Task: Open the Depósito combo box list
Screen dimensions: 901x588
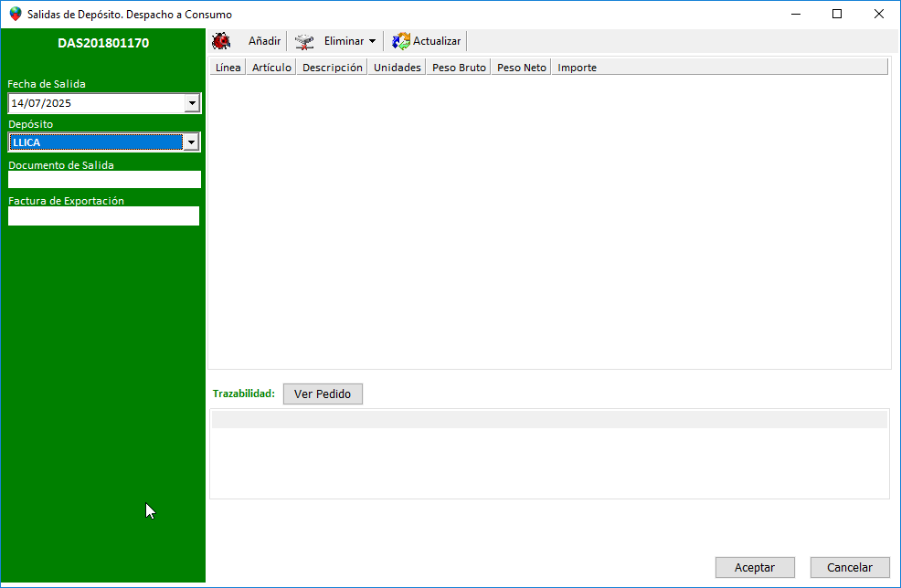Action: pyautogui.click(x=191, y=142)
